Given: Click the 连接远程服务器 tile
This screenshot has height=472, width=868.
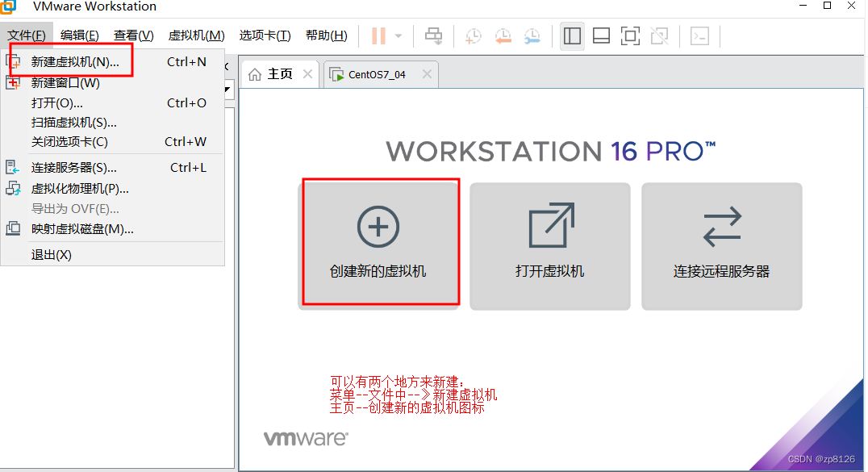Looking at the screenshot, I should (x=721, y=246).
